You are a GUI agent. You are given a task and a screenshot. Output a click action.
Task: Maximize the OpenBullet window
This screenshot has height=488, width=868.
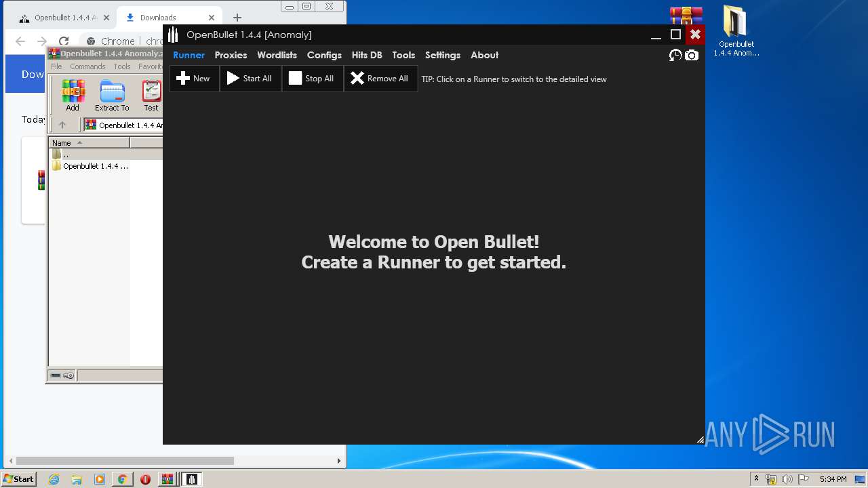675,35
